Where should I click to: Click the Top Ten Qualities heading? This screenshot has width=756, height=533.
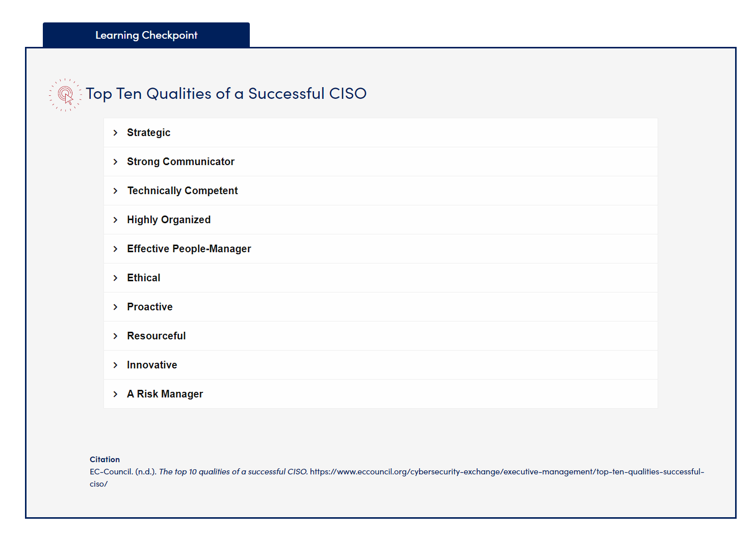point(226,94)
